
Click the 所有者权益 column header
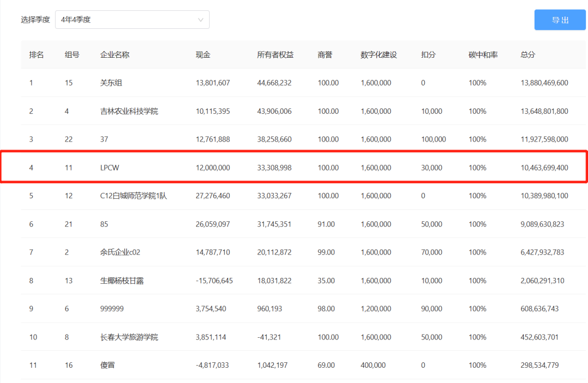pos(275,55)
